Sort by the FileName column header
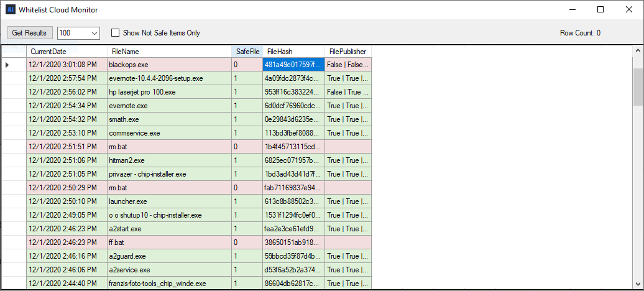Screen dimensions: 644x291 169,52
